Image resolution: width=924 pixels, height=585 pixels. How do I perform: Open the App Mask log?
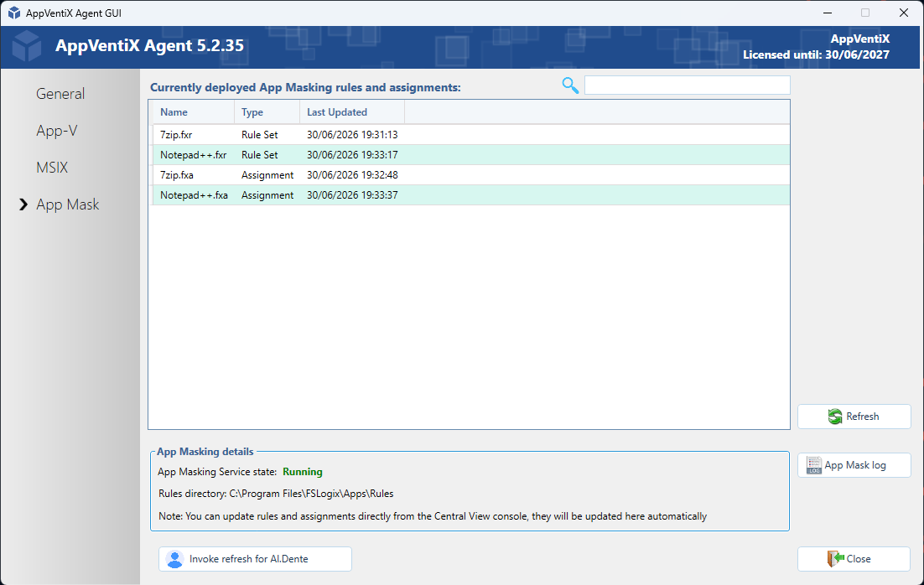(854, 465)
